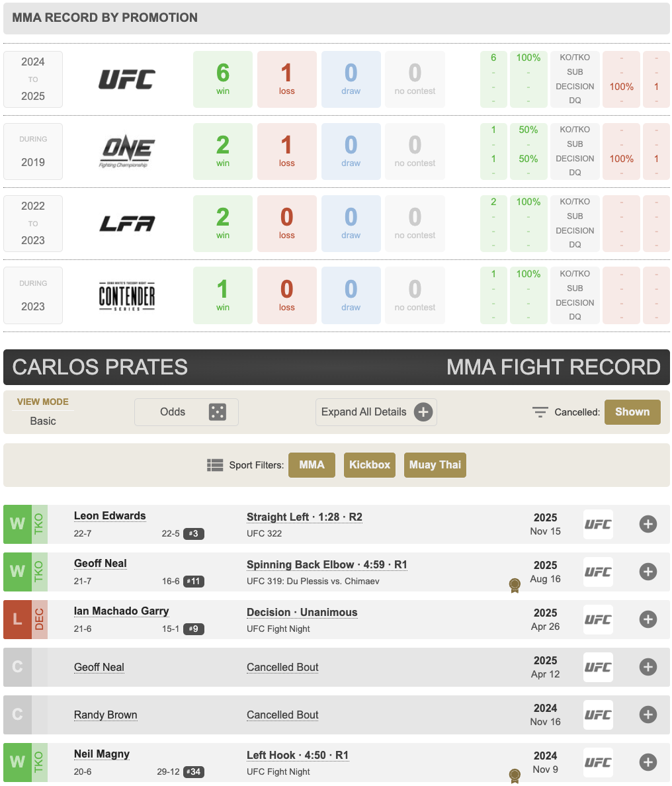Click the list icon beside Sport Filters
Screen dimensions: 672x786
click(x=215, y=465)
